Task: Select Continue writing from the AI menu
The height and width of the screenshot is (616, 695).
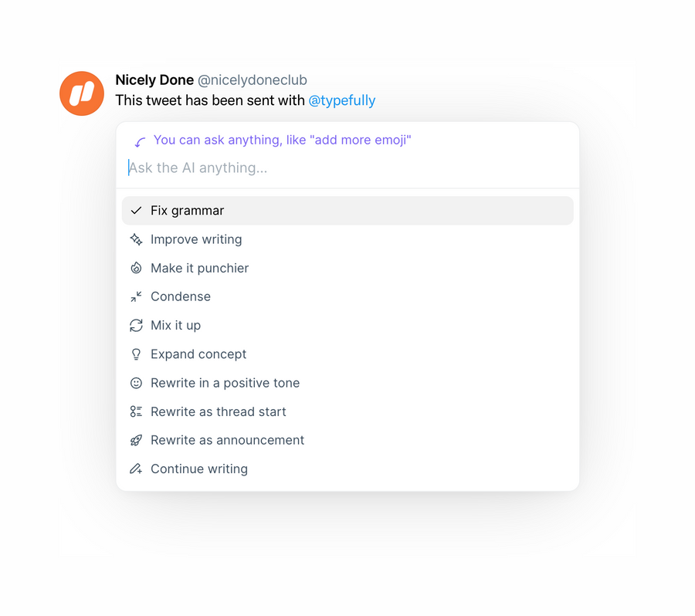Action: pyautogui.click(x=198, y=469)
